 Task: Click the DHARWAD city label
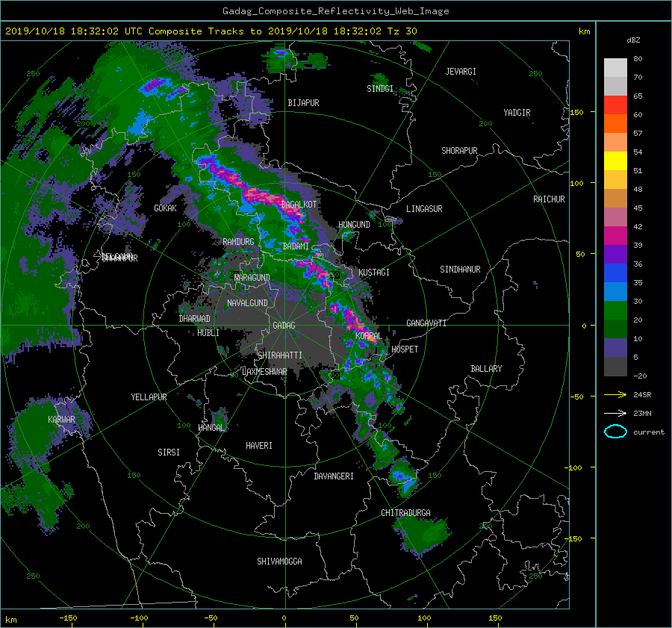[x=195, y=319]
